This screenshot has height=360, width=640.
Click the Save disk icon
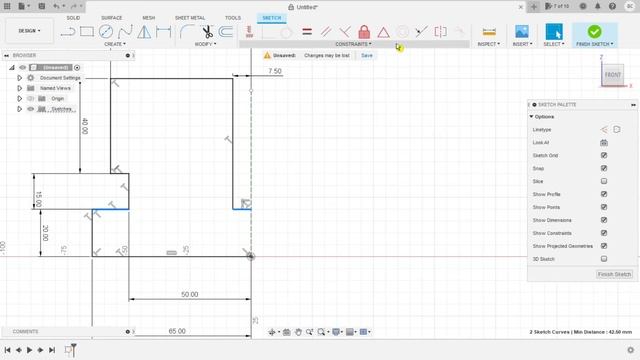pos(42,6)
